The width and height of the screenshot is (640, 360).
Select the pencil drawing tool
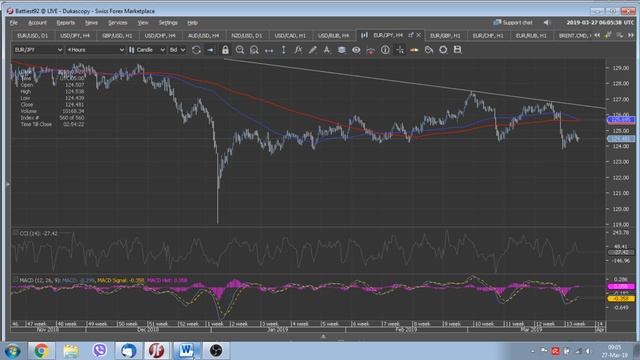[x=312, y=50]
